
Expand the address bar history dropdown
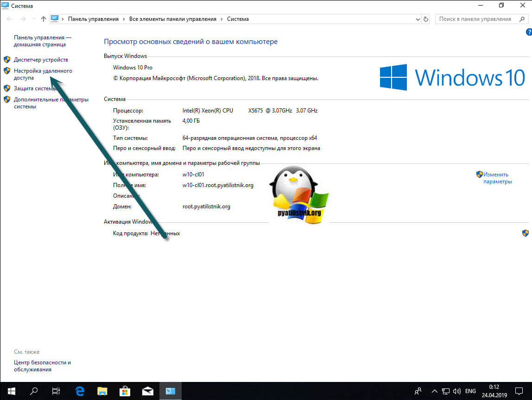coord(418,19)
